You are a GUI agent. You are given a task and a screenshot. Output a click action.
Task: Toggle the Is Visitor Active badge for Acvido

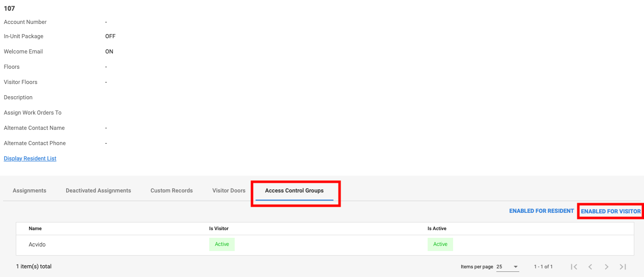222,244
